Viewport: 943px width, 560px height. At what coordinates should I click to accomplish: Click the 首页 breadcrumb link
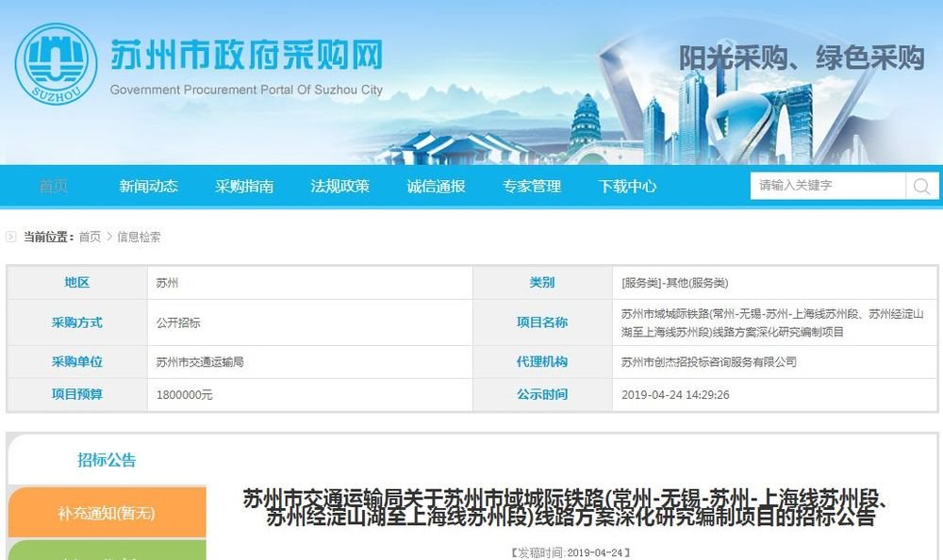click(x=91, y=237)
